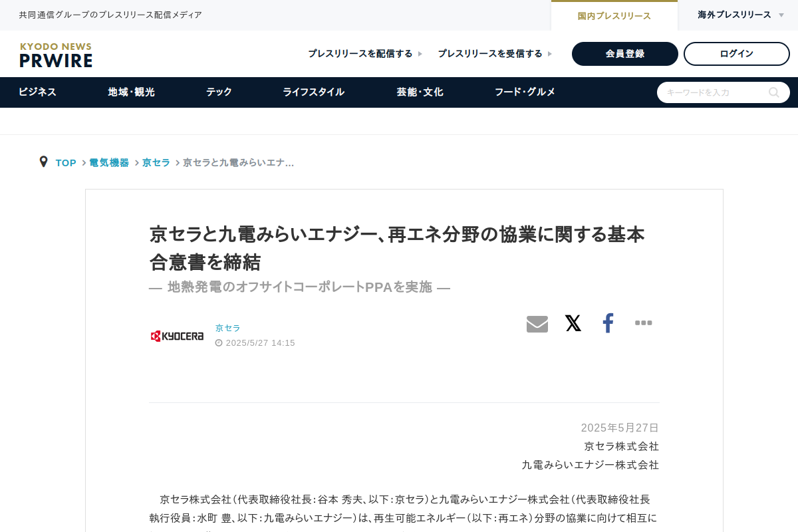Share article on X
This screenshot has height=532, width=798.
[573, 324]
